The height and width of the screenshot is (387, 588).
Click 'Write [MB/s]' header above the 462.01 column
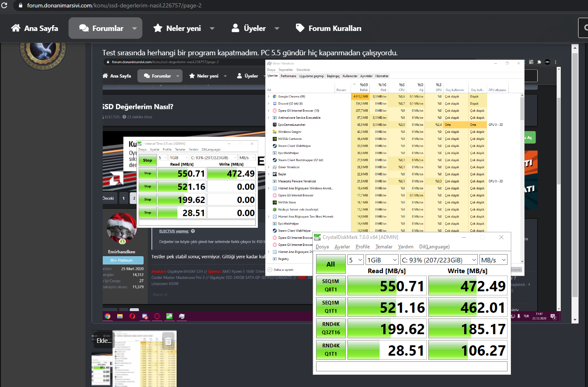point(468,271)
